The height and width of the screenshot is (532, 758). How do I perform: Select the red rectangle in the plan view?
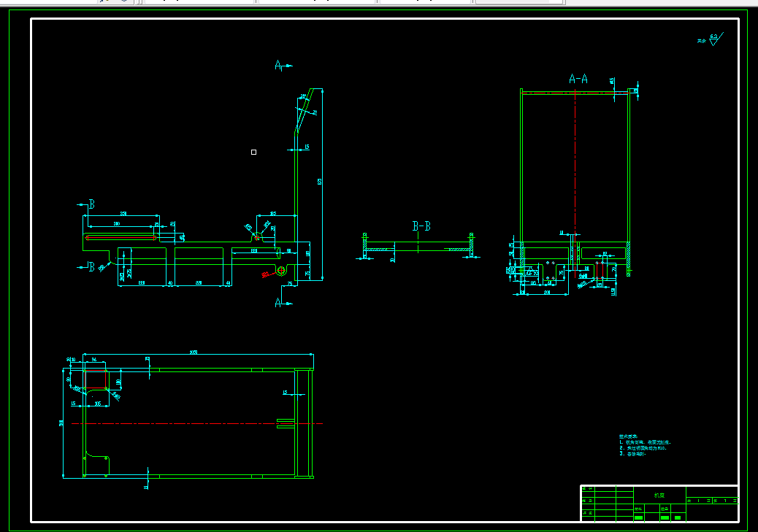coord(96,379)
